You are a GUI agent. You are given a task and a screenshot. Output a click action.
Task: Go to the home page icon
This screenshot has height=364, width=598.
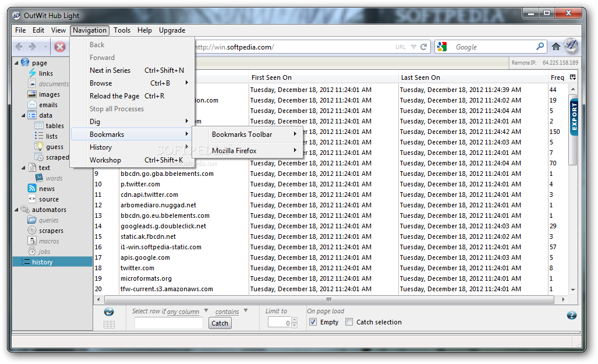click(x=556, y=47)
